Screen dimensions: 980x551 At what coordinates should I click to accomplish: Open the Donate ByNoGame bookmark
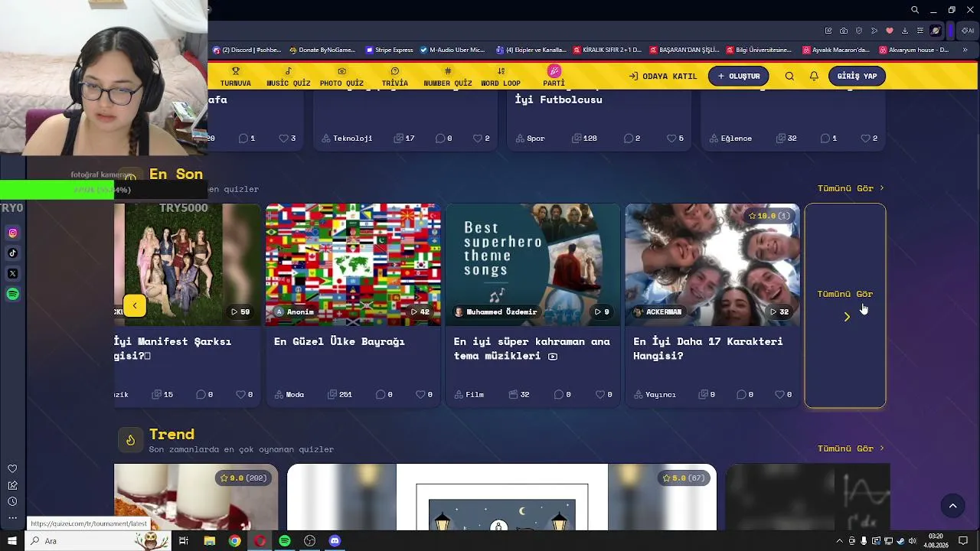pos(322,50)
